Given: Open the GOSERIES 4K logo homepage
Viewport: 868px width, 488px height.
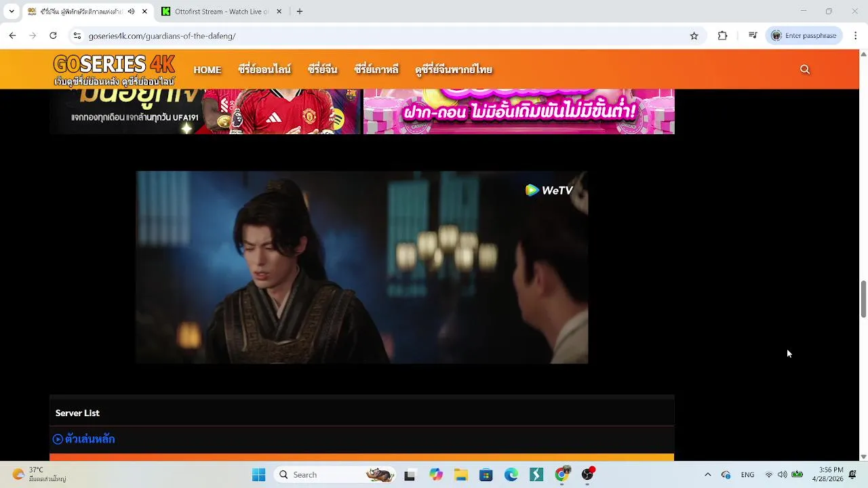Looking at the screenshot, I should [x=114, y=69].
